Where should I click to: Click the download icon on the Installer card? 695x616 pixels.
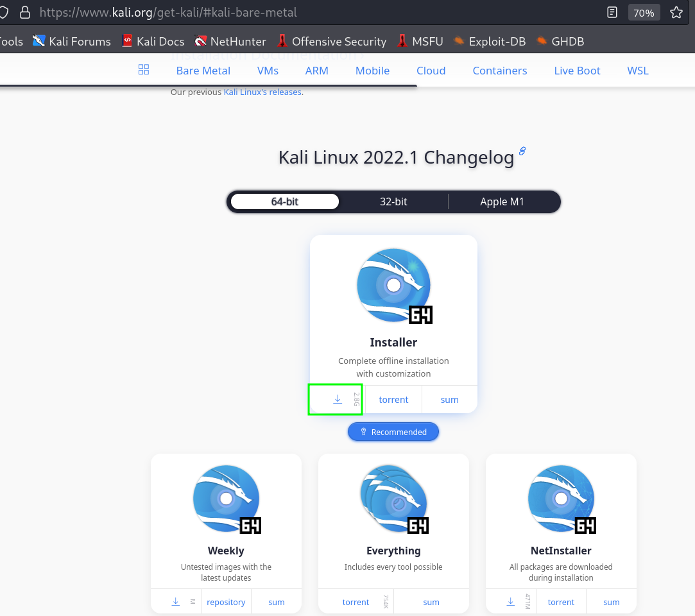tap(336, 399)
